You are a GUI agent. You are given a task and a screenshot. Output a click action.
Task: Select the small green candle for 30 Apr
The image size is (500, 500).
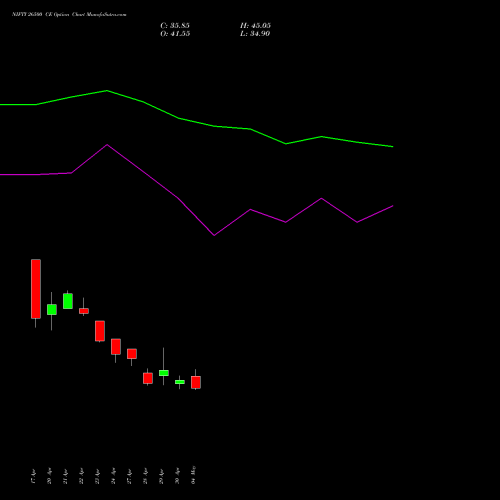pos(180,382)
